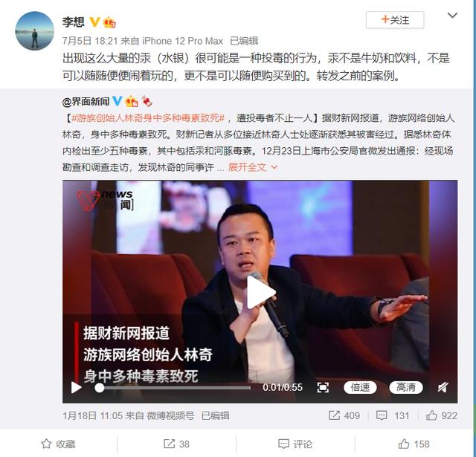
Task: Open the post options chevron dropdown
Action: pyautogui.click(x=452, y=15)
